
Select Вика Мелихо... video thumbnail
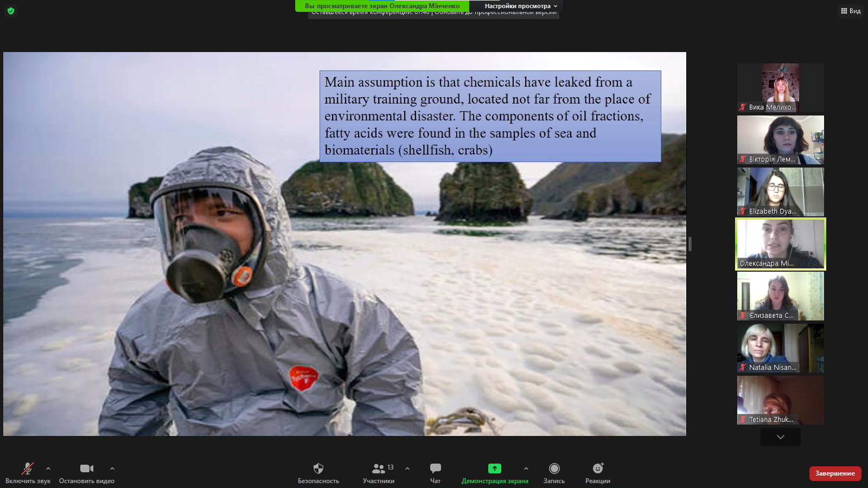click(x=781, y=88)
